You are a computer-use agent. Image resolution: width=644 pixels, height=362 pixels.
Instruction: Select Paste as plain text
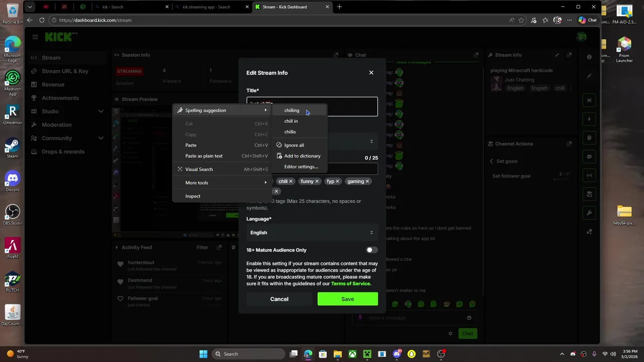click(222, 156)
